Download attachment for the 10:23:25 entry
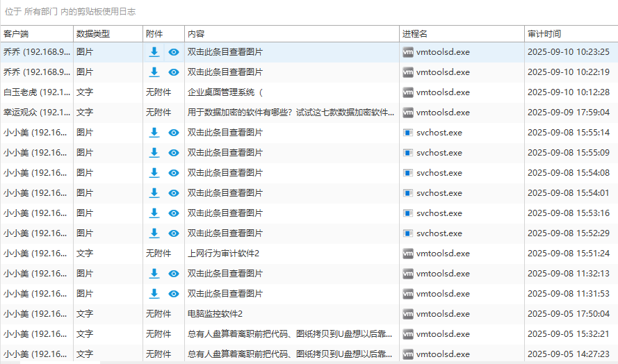The height and width of the screenshot is (364, 618). tap(154, 52)
